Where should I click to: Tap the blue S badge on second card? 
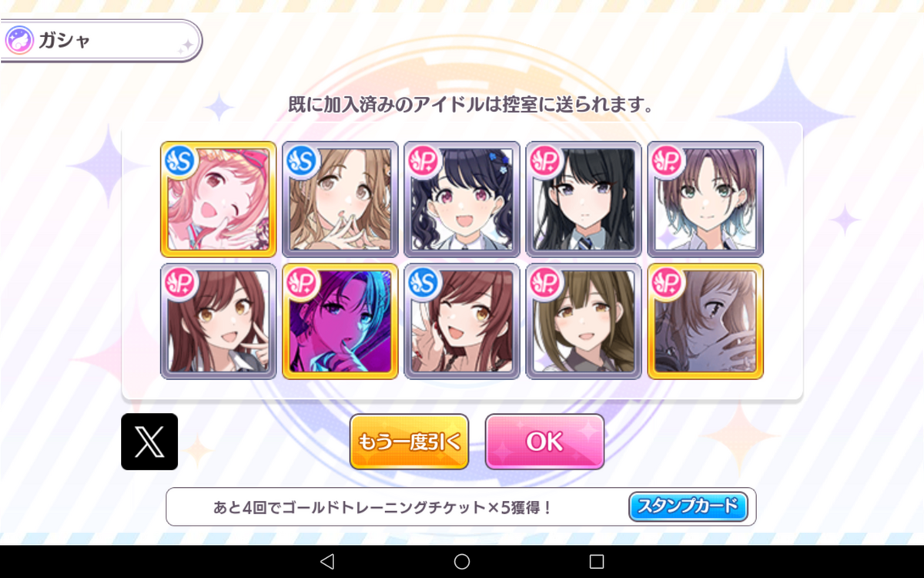[303, 161]
